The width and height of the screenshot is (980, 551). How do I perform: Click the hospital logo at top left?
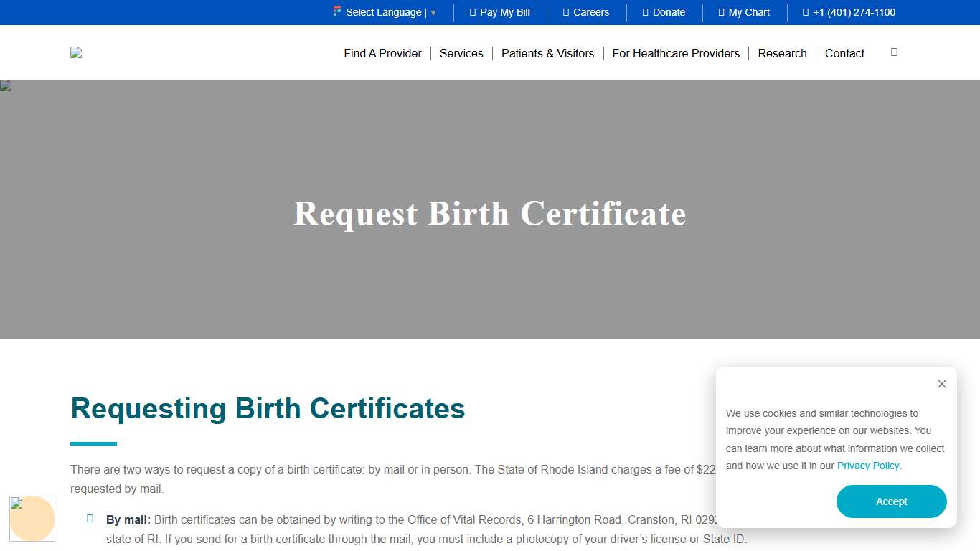pyautogui.click(x=76, y=52)
